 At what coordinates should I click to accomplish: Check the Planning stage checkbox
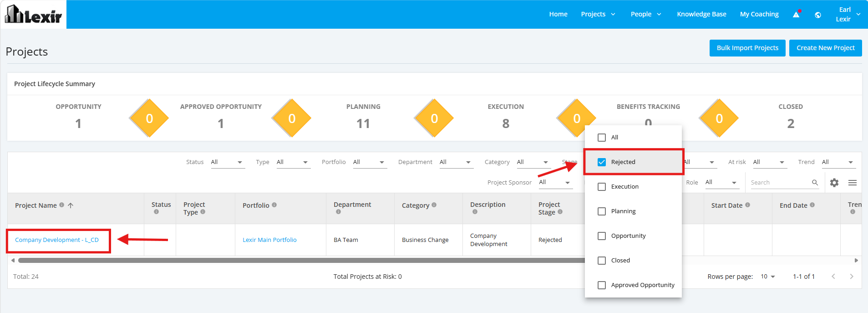602,211
